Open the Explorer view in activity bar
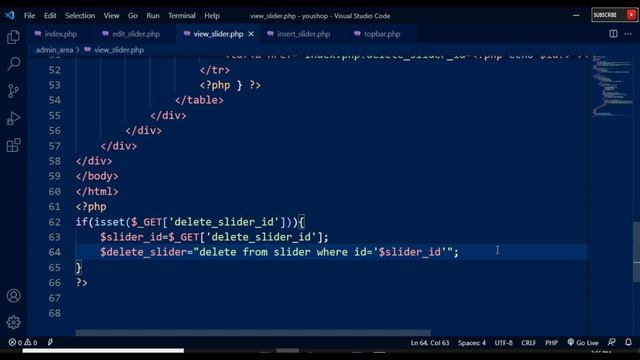 13,37
